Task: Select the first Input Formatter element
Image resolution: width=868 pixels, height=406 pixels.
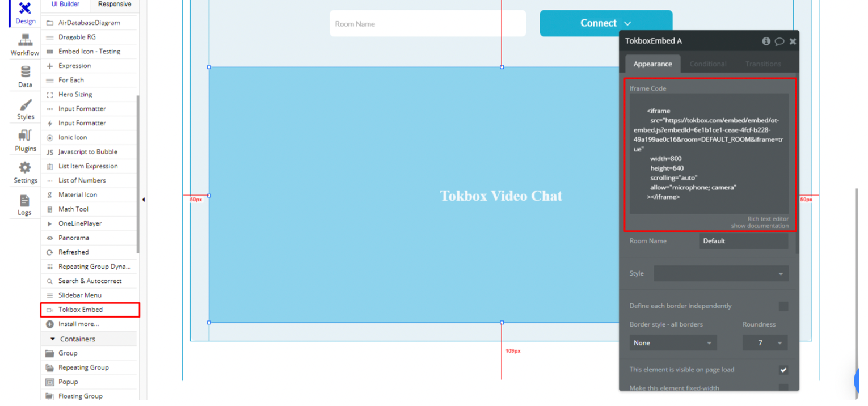Action: [x=90, y=109]
